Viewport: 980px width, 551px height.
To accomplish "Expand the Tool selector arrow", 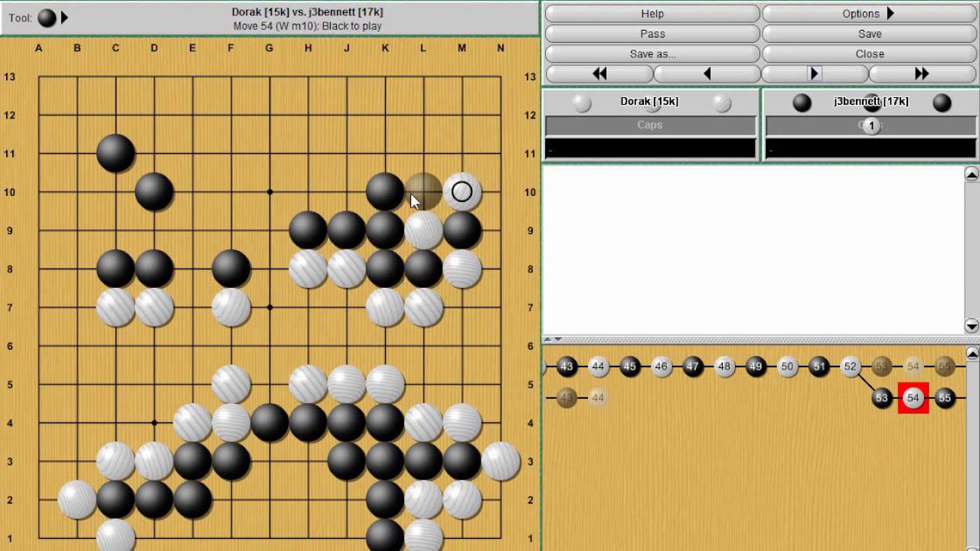I will [64, 18].
